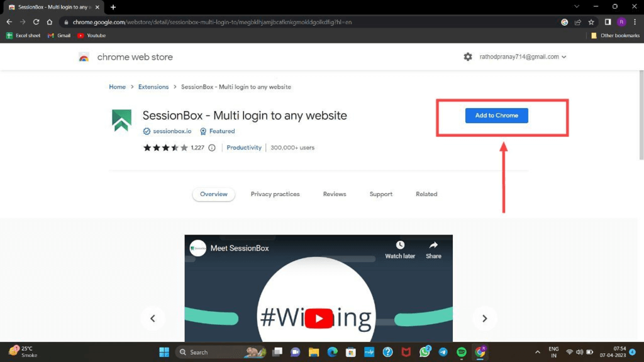Click the share page icon in address bar
This screenshot has height=362, width=644.
[x=578, y=22]
